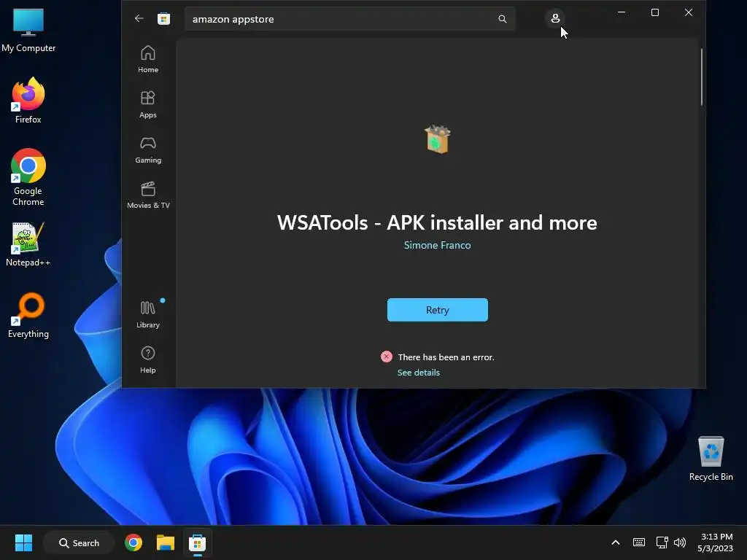Viewport: 747px width, 560px height.
Task: Open Gaming in the Store sidebar
Action: [148, 149]
